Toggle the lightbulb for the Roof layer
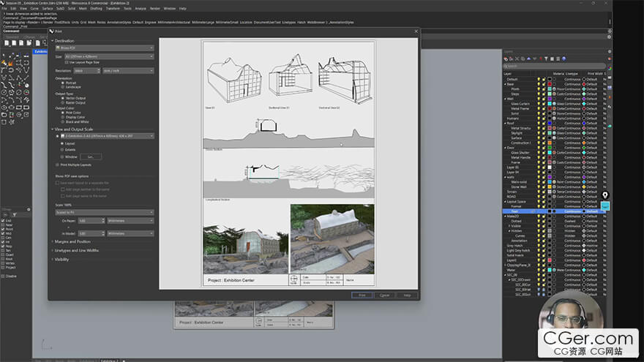This screenshot has height=362, width=644. click(539, 123)
